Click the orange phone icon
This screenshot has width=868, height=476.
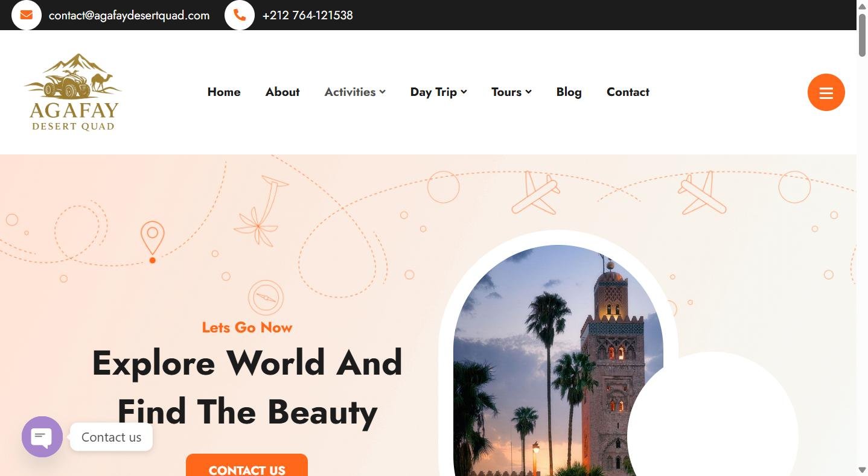[240, 15]
